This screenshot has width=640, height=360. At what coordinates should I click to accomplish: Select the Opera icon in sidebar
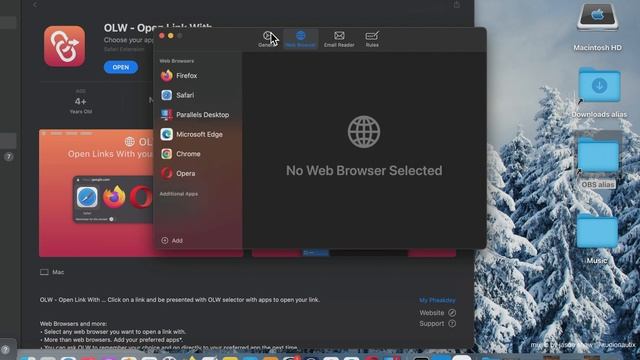point(167,173)
